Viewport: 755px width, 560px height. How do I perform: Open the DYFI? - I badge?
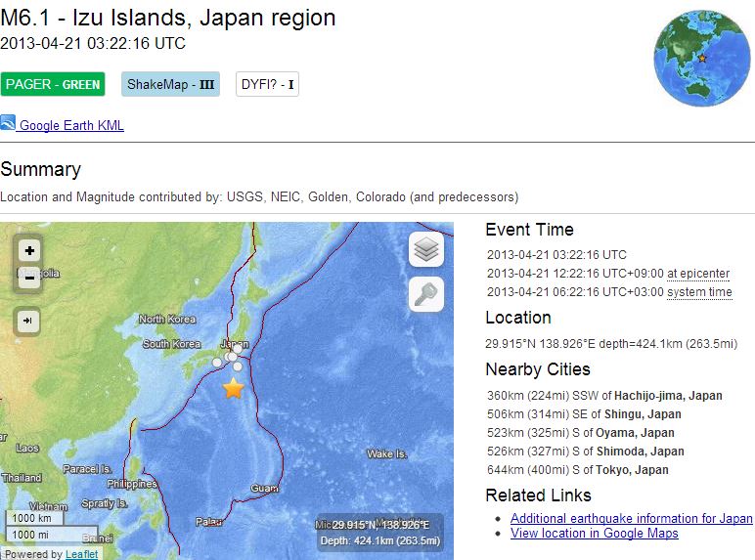click(x=267, y=84)
